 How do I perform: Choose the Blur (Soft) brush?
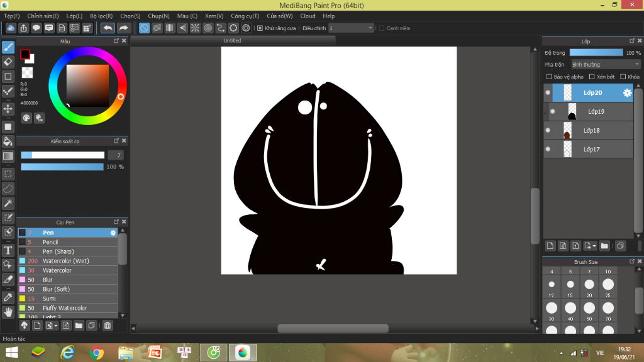pyautogui.click(x=68, y=289)
